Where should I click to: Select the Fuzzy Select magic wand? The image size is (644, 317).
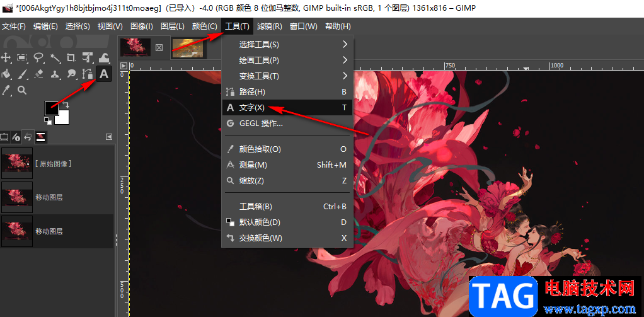tap(55, 57)
